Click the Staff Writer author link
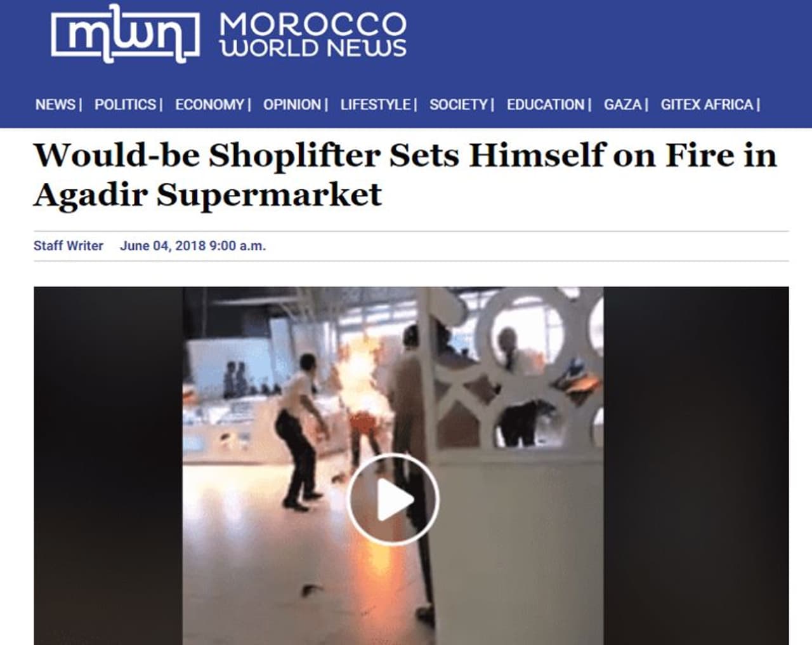 click(68, 246)
